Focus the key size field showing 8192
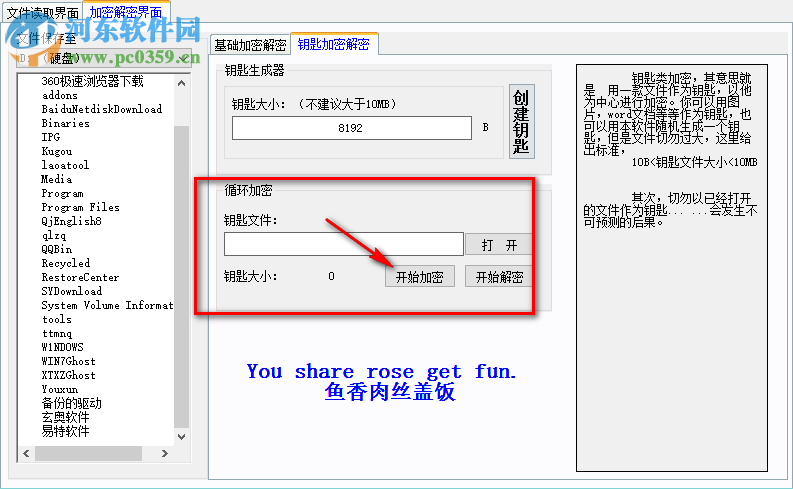Viewport: 793px width, 489px height. [x=351, y=128]
